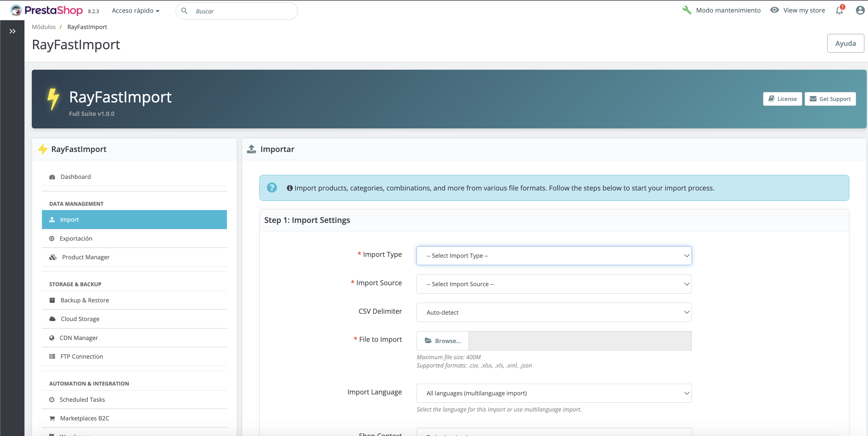Click the Get Support button
868x436 pixels.
830,99
